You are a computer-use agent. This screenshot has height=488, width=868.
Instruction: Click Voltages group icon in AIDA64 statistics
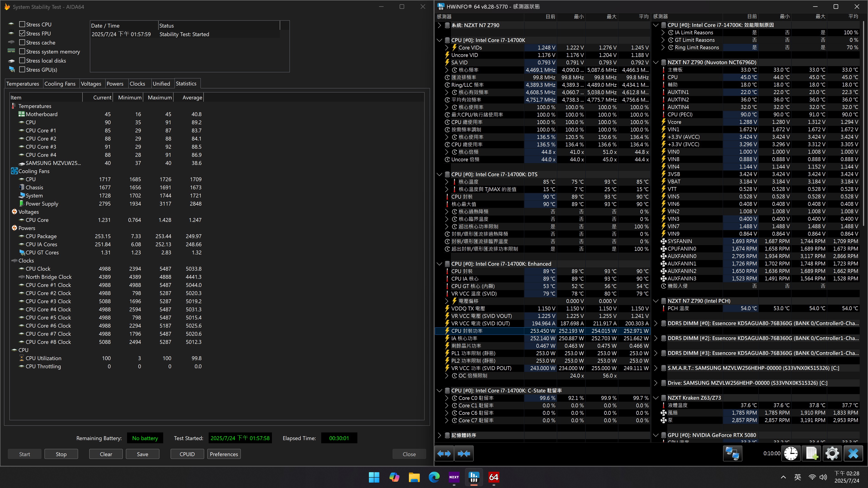pos(14,211)
